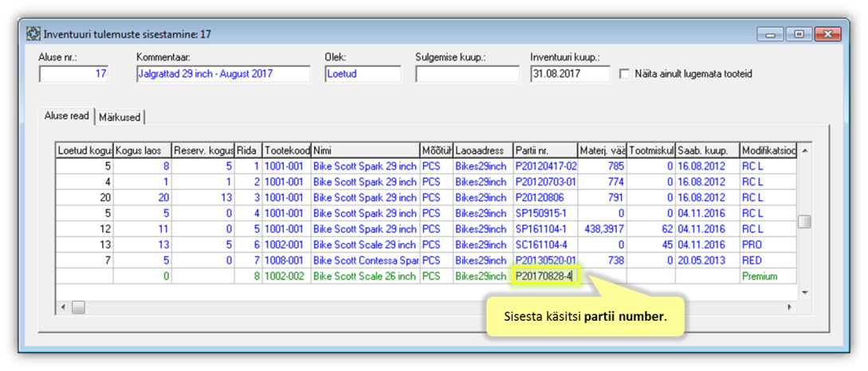Screen dimensions: 868x371
Task: Click the PRO modification cell
Action: pos(768,244)
